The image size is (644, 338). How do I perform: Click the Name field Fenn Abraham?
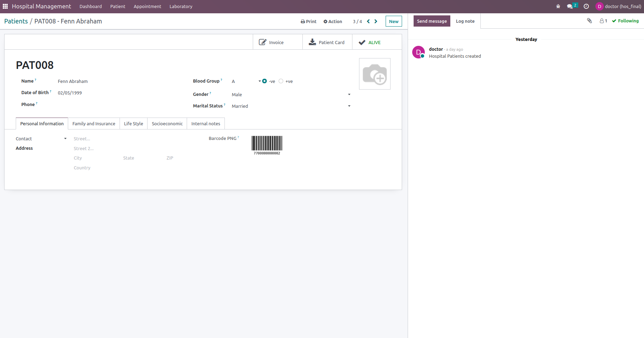(x=119, y=81)
